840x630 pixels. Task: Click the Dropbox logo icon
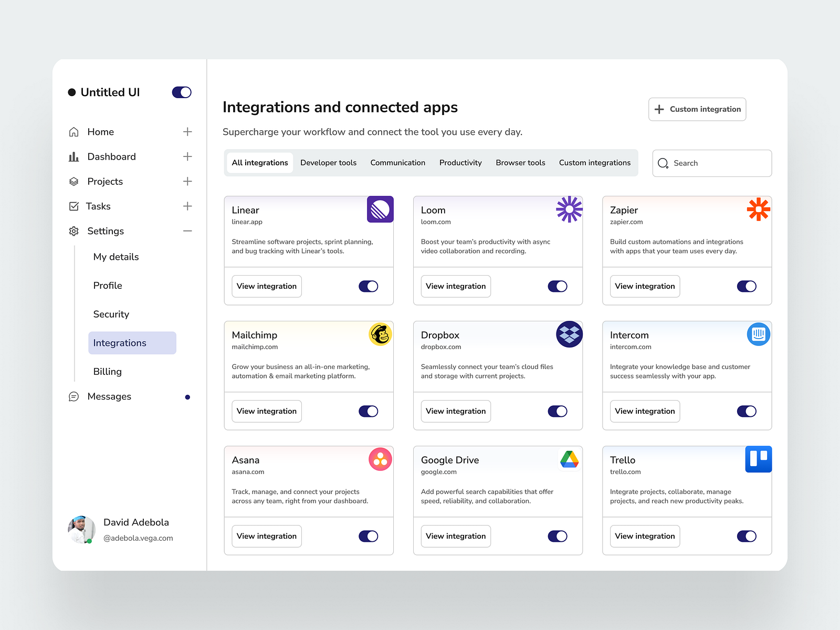coord(569,334)
